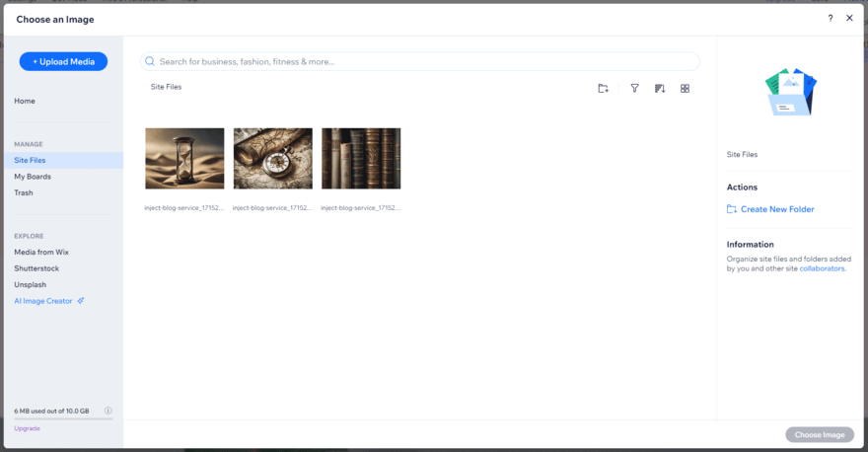Click the hourglass image file name
The width and height of the screenshot is (868, 452).
point(184,207)
